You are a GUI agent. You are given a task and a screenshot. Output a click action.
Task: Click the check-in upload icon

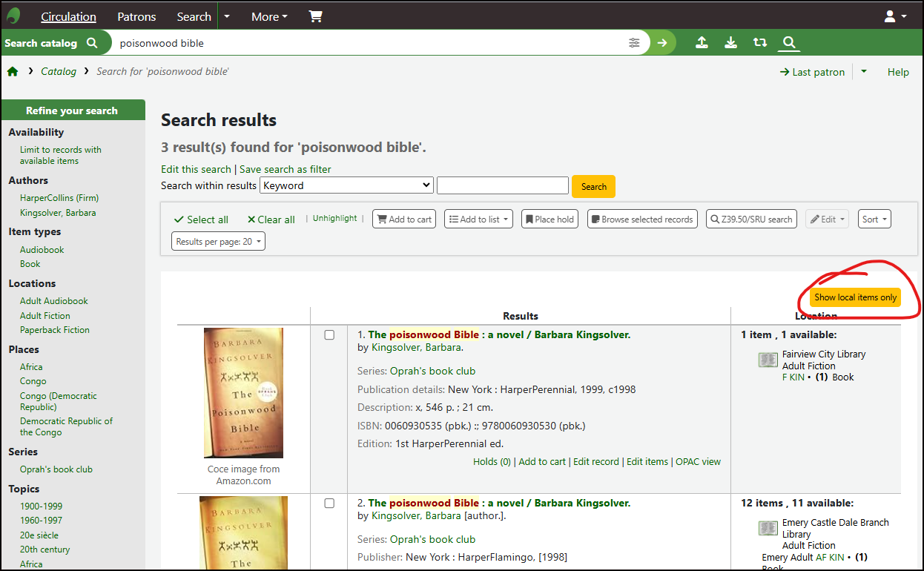point(702,43)
